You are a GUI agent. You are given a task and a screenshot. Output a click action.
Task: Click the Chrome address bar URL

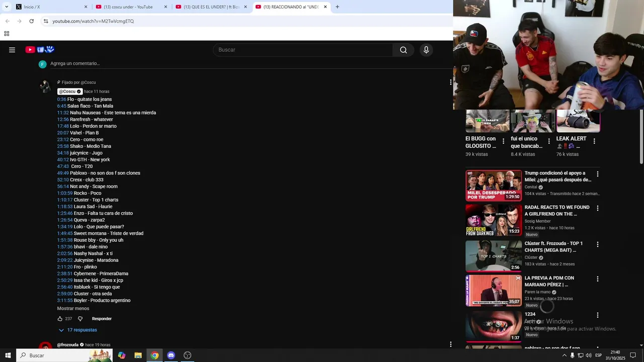pyautogui.click(x=93, y=21)
